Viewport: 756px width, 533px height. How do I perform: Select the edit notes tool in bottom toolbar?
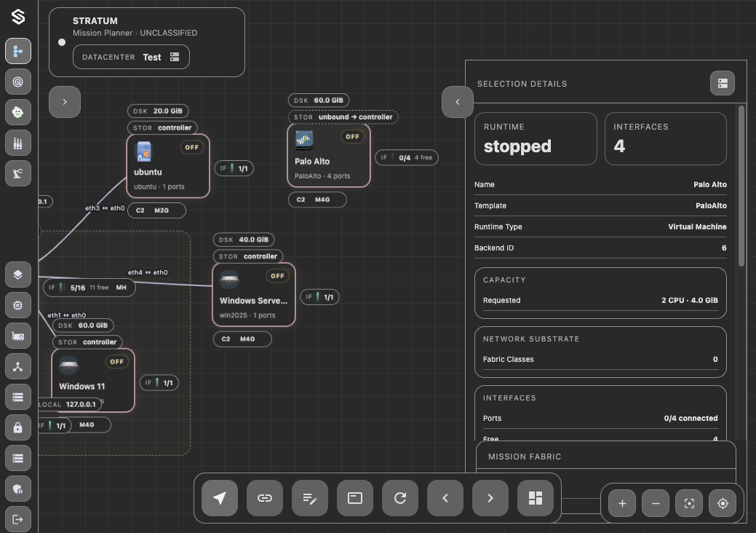click(x=309, y=498)
